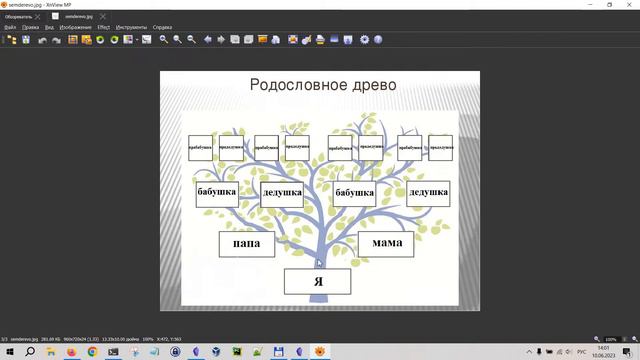
Task: Click the Redo arrow icon
Action: (x=56, y=40)
